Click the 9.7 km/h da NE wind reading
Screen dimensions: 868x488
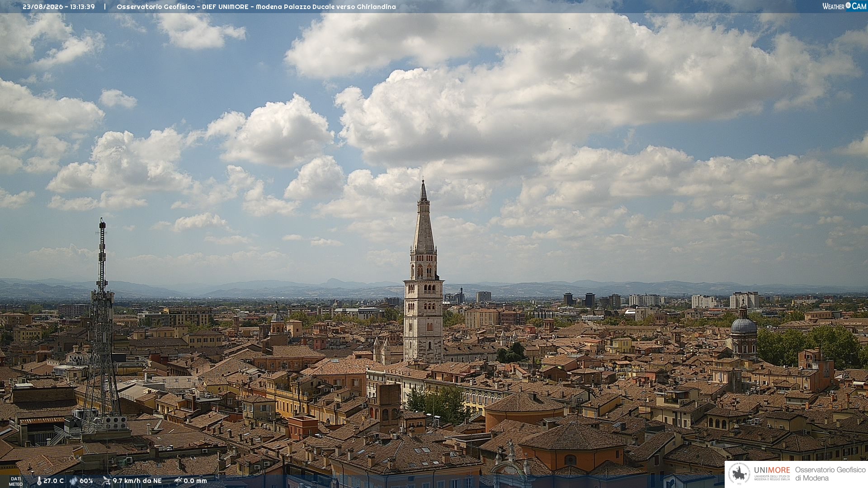[137, 481]
